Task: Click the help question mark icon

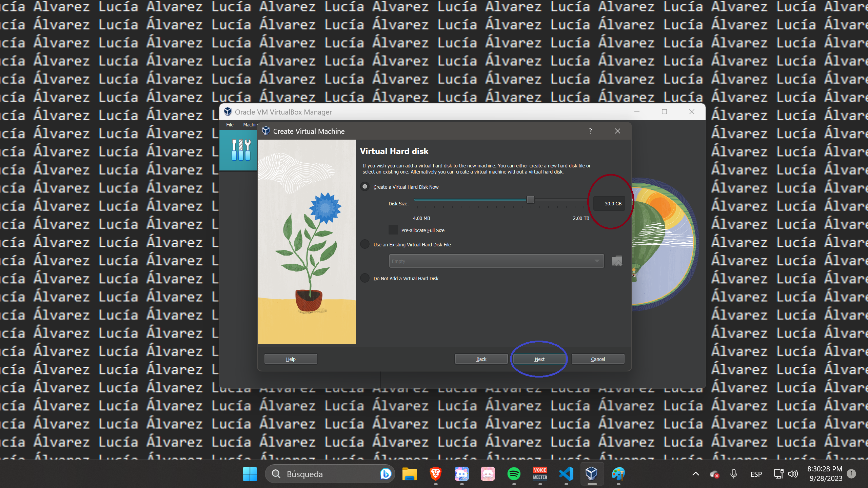Action: coord(590,131)
